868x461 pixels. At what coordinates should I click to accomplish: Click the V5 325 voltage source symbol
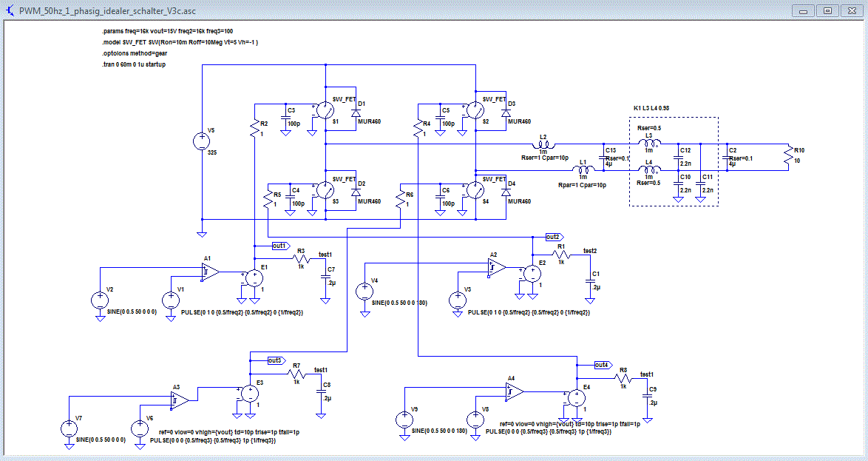coord(202,141)
